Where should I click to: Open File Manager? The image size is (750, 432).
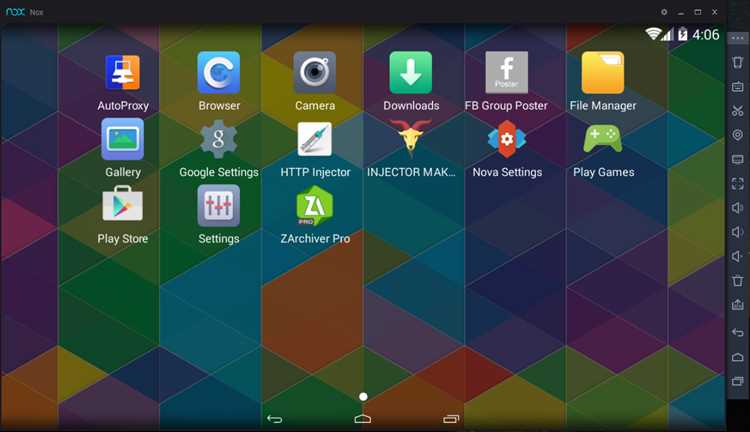[x=602, y=73]
